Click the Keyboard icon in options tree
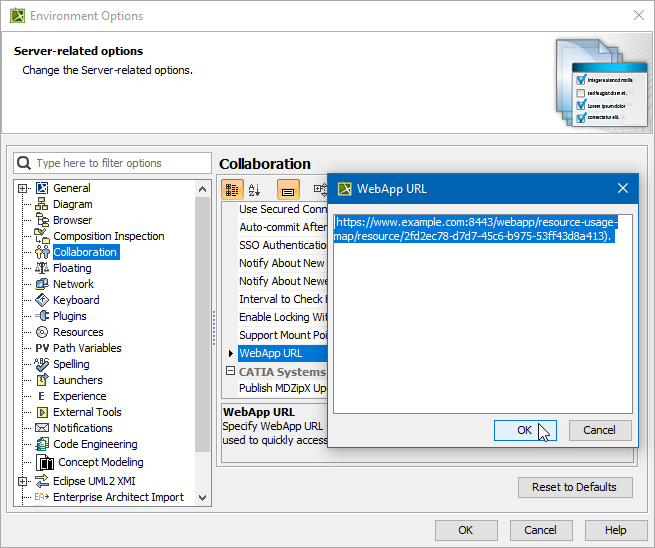This screenshot has width=655, height=548. coord(42,300)
